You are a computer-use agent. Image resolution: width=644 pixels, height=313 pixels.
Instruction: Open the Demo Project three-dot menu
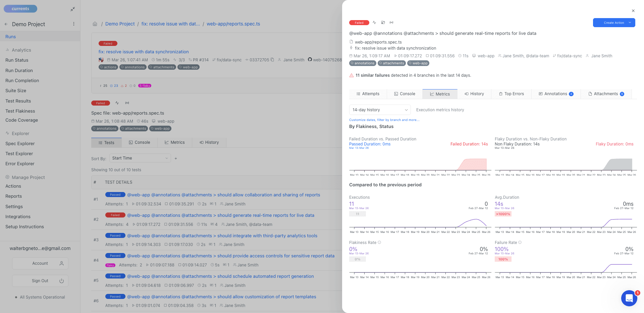point(74,24)
